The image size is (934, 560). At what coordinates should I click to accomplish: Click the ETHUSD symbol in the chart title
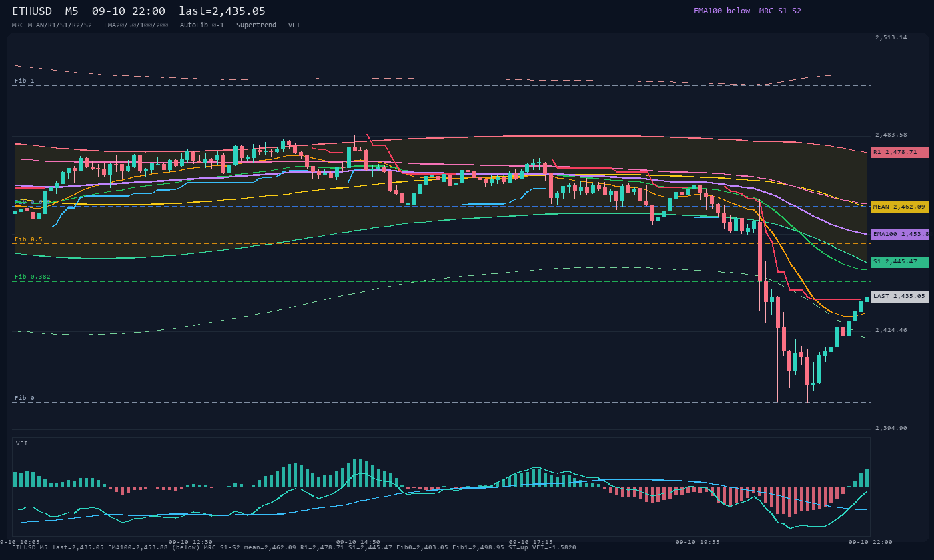pos(32,11)
